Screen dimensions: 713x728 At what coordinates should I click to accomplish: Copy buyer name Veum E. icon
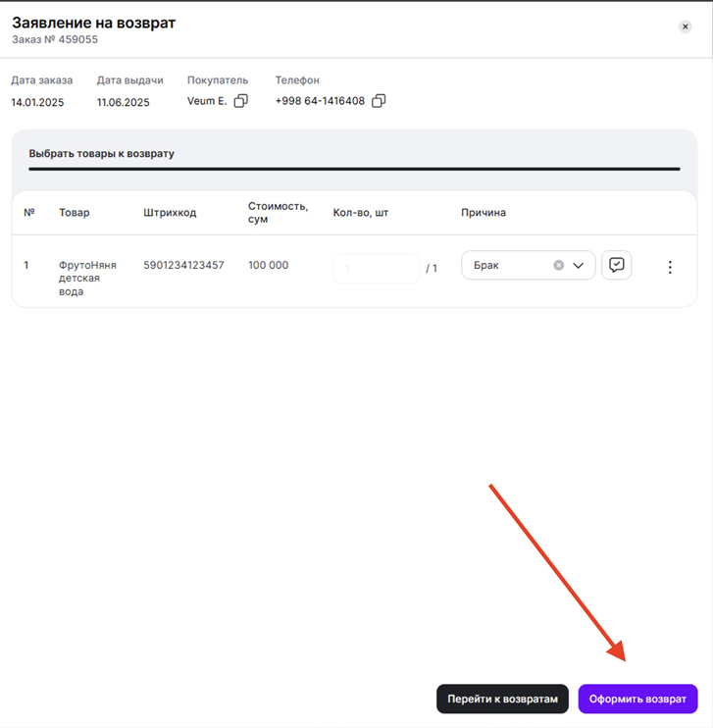[x=241, y=101]
